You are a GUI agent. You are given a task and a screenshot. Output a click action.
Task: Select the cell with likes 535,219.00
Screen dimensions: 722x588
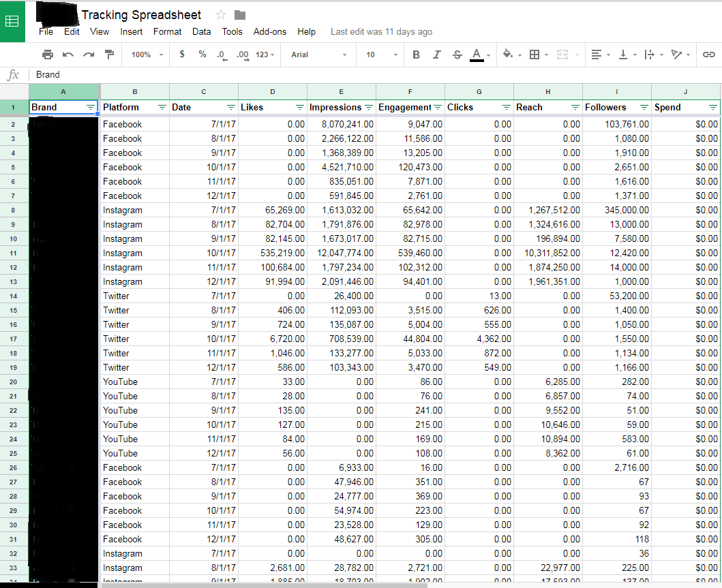[x=273, y=253]
